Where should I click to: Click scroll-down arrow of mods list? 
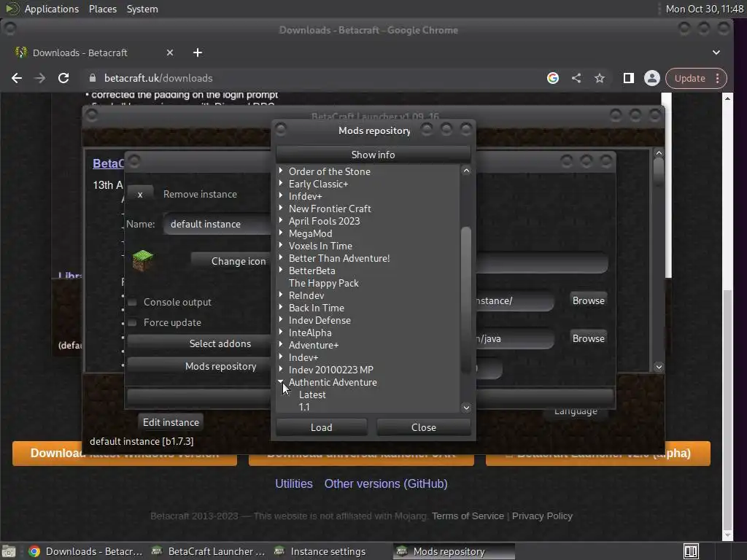(x=466, y=407)
